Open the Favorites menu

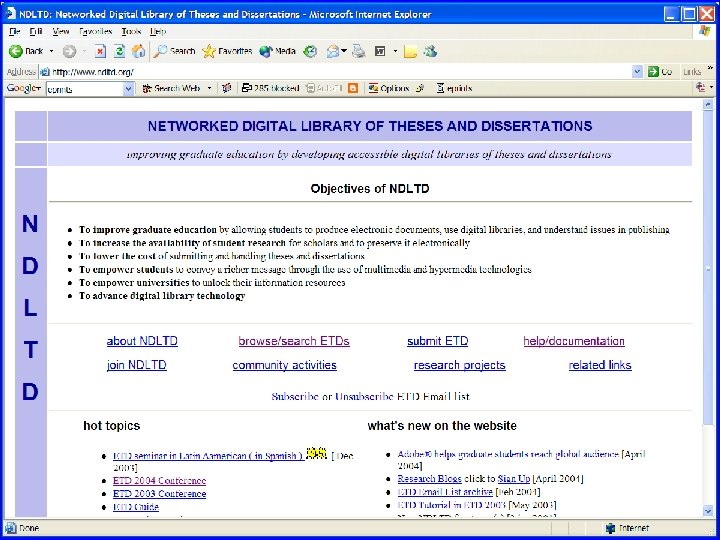point(96,31)
